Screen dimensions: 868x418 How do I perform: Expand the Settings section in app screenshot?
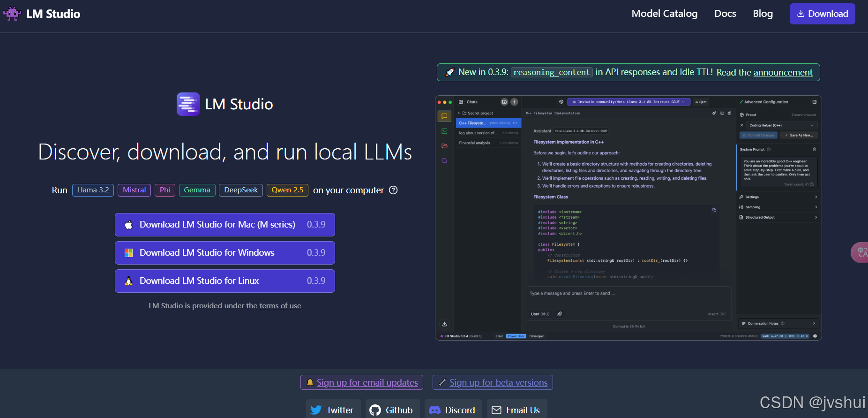[778, 197]
